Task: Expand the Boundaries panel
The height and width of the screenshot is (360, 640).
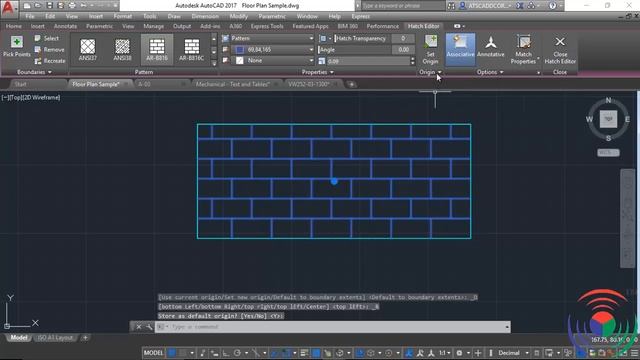Action: [34, 72]
